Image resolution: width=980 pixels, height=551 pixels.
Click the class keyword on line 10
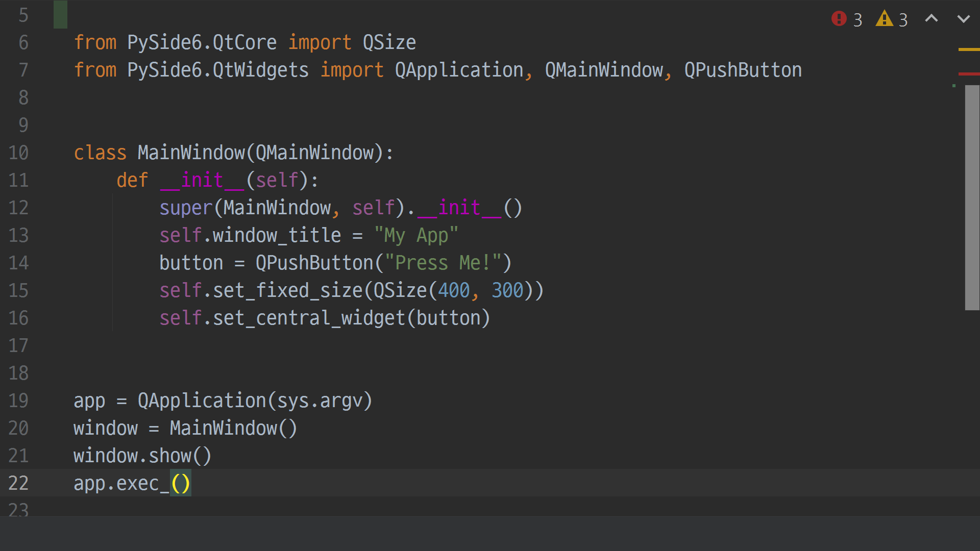(100, 153)
